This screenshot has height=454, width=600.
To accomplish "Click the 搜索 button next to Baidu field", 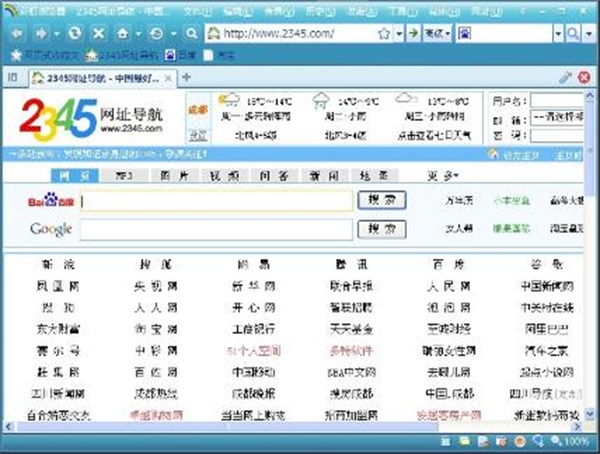I will (x=382, y=200).
